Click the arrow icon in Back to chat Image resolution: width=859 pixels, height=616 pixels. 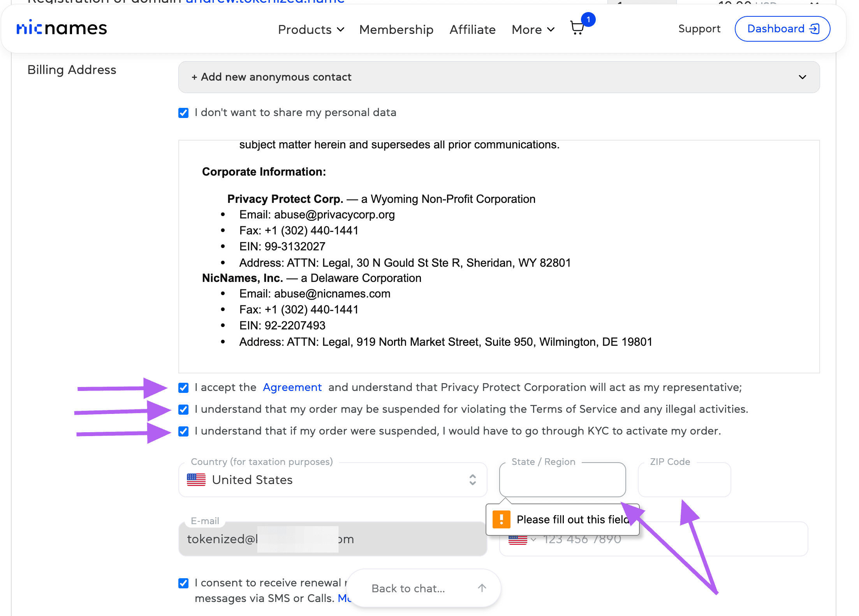point(482,588)
